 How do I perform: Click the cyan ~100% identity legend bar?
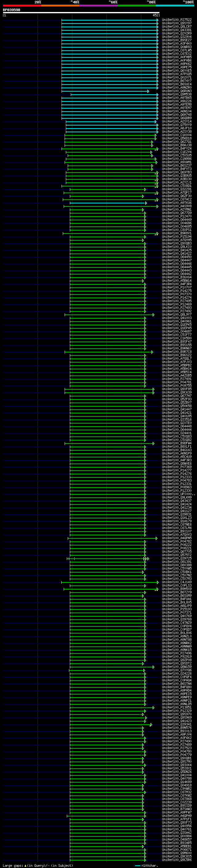175,6
